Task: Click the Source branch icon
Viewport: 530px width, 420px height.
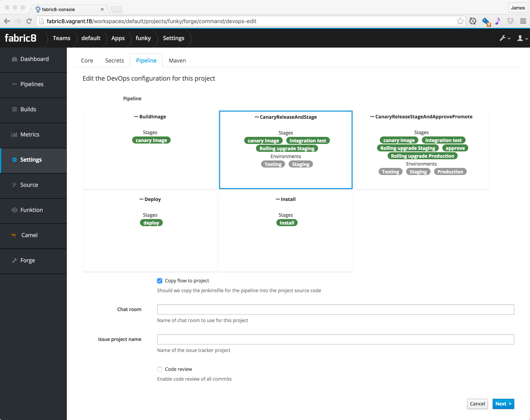Action: click(x=15, y=185)
